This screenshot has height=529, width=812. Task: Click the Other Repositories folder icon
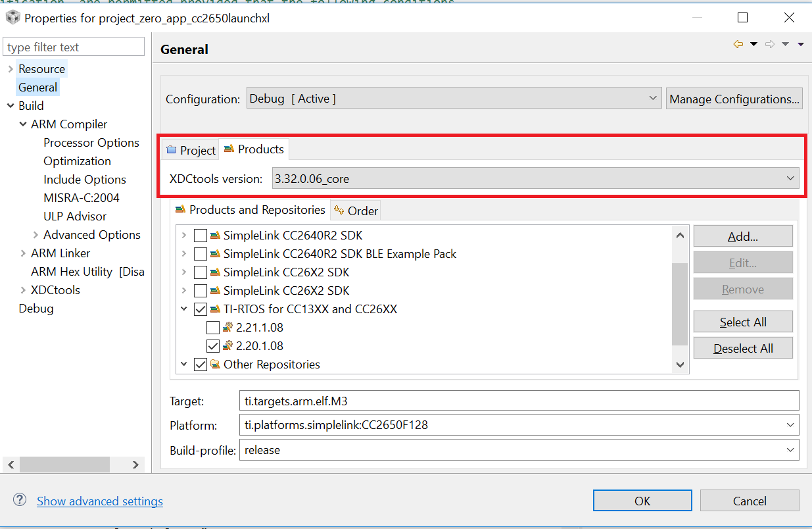click(x=215, y=364)
